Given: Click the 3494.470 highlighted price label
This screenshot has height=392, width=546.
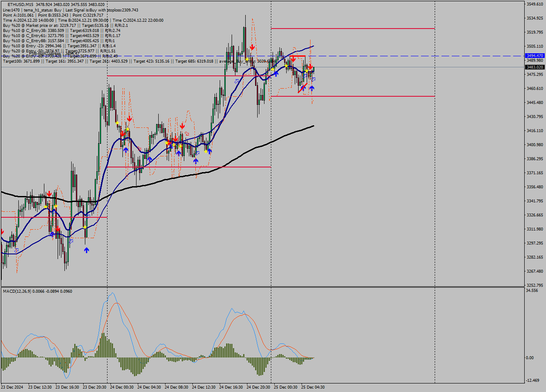Looking at the screenshot, I should tap(535, 55).
